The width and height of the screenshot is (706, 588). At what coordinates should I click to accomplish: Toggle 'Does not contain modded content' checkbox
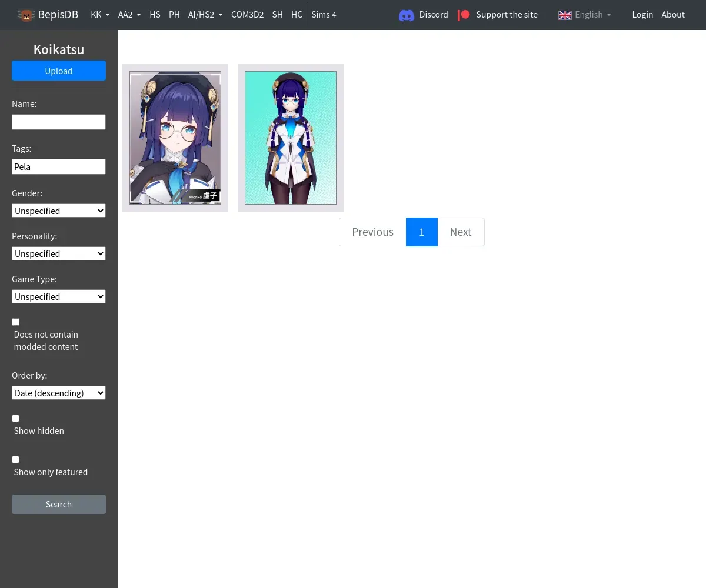16,322
